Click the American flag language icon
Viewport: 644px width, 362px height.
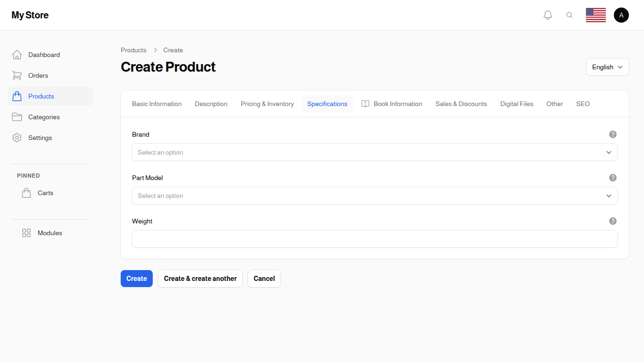click(x=595, y=15)
